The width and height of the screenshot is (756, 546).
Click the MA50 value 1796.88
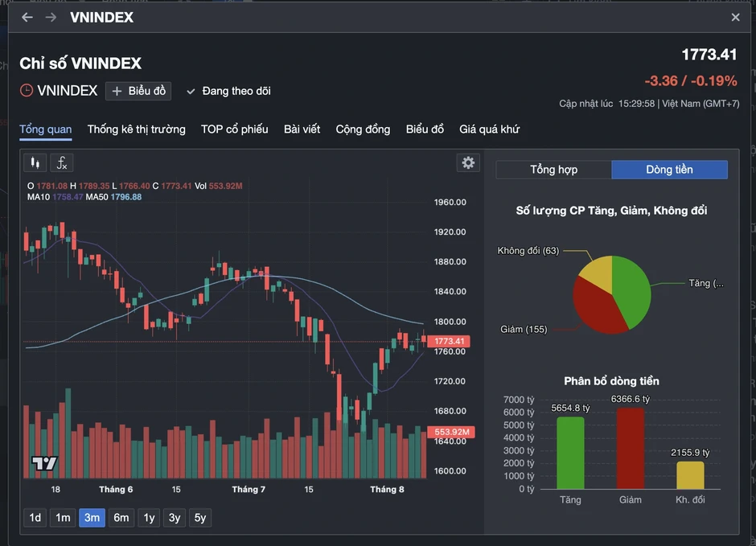[x=126, y=197]
